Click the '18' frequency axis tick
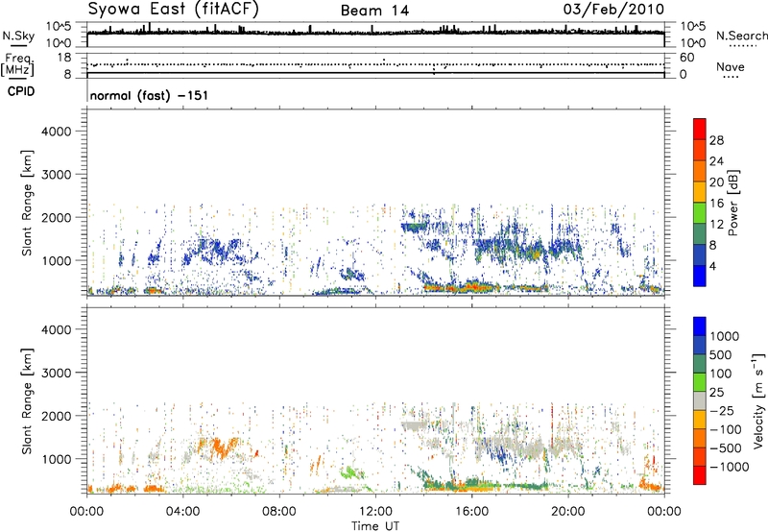This screenshot has width=768, height=532. pos(64,58)
